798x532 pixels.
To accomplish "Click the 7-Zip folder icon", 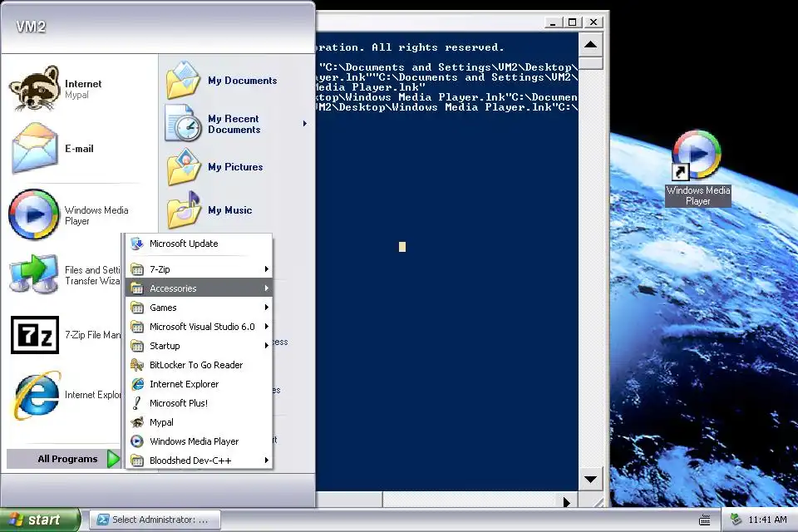I will tap(137, 268).
